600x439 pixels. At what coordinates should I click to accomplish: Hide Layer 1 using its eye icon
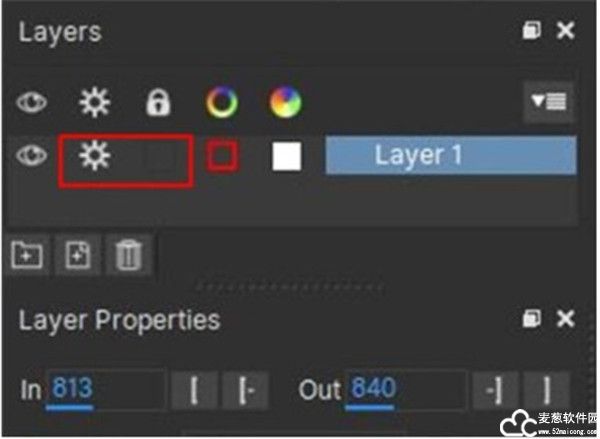tap(31, 155)
